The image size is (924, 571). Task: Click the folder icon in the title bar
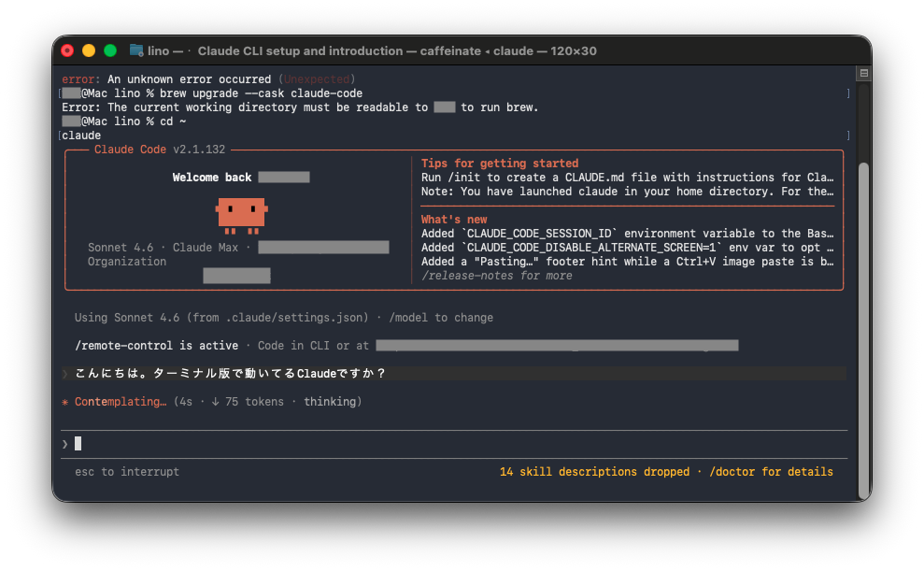(x=136, y=50)
